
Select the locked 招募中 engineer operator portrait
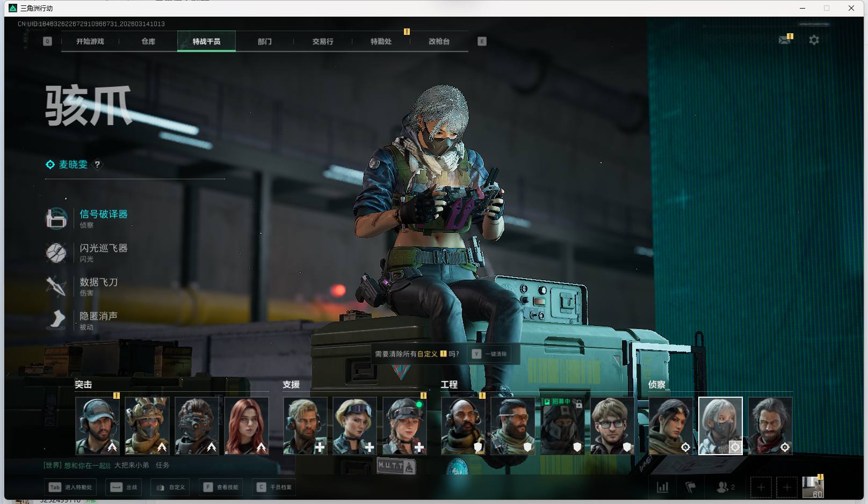coord(562,426)
